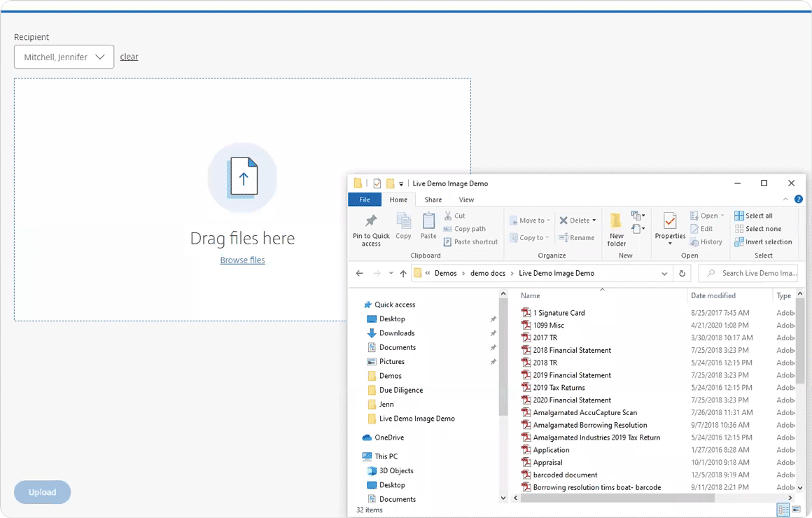The image size is (812, 518).
Task: Click the Pin to Quick access icon
Action: click(371, 223)
